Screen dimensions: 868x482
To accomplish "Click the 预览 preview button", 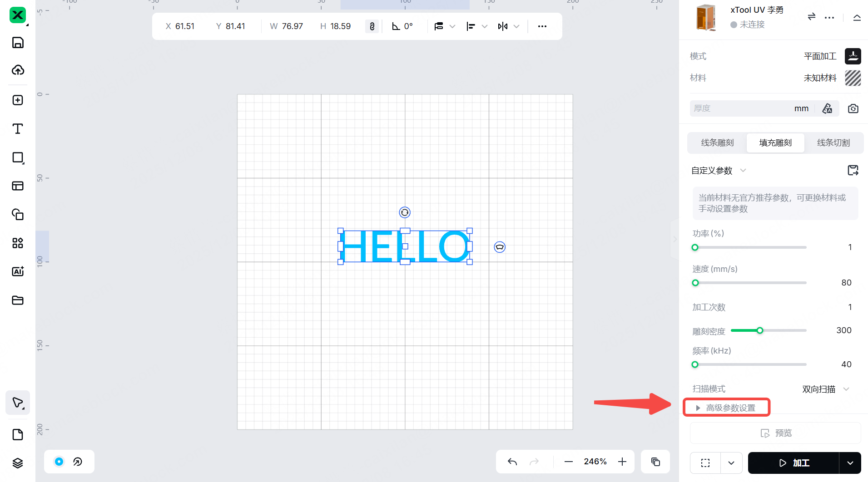I will (775, 433).
